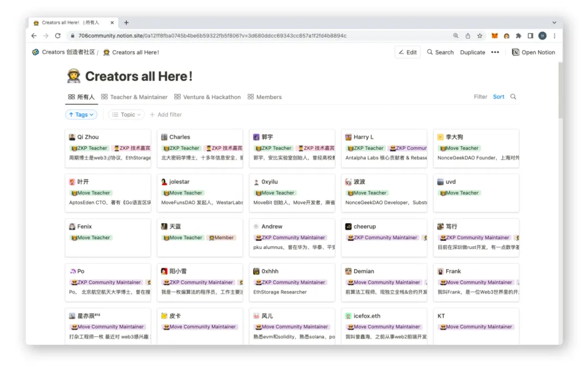Click the Duplicate button
Image resolution: width=588 pixels, height=366 pixels.
pyautogui.click(x=473, y=52)
